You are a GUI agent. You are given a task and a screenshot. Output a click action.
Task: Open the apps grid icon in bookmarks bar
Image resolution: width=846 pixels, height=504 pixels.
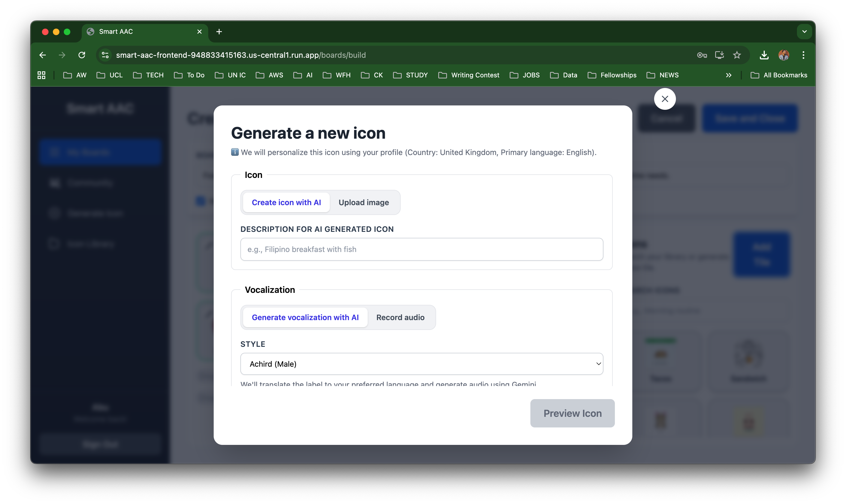click(41, 75)
